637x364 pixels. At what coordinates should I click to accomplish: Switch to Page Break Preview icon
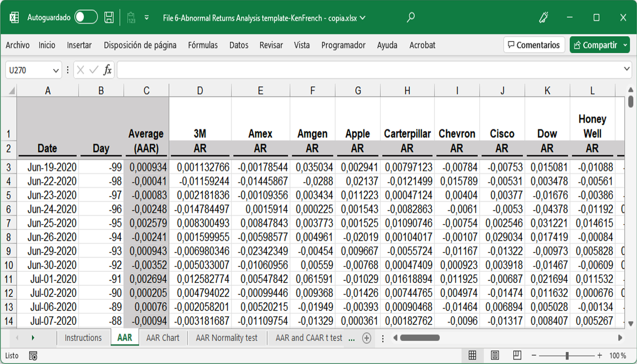click(517, 355)
